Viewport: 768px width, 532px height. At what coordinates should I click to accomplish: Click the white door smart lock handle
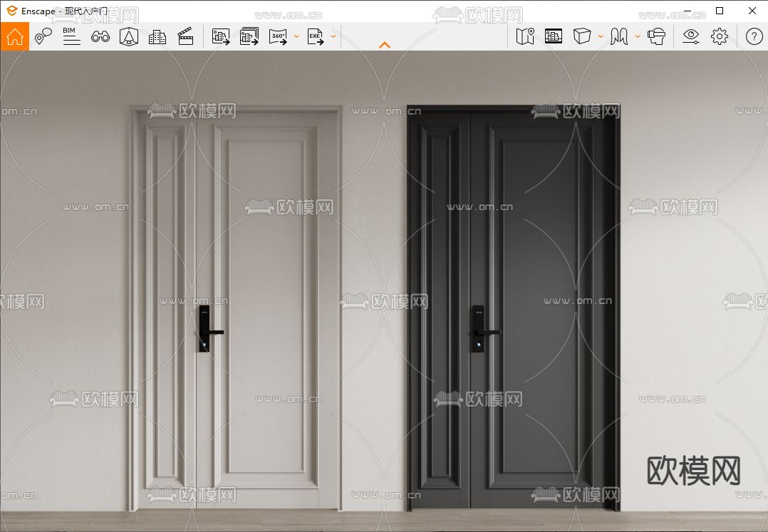click(209, 329)
